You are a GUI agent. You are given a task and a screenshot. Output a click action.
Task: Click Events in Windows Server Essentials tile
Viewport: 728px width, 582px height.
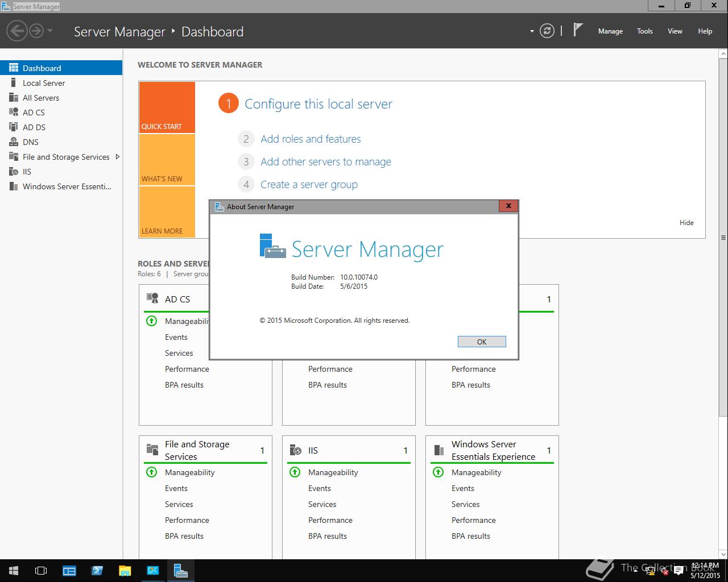tap(463, 488)
